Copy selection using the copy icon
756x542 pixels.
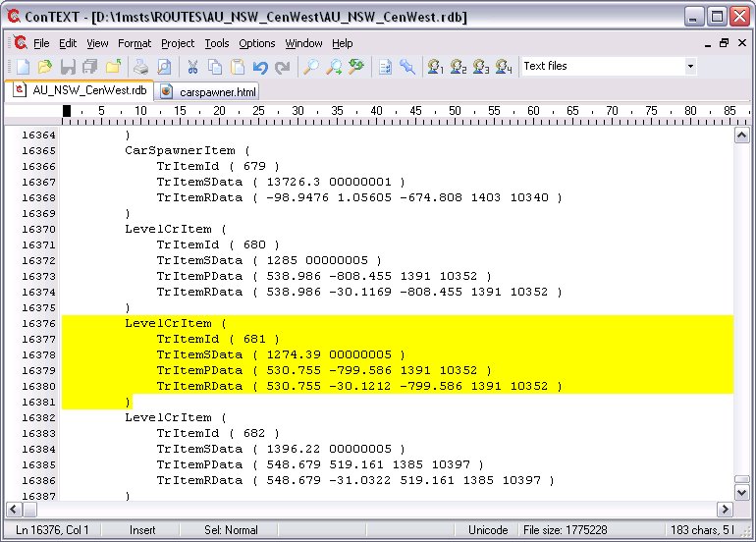coord(215,67)
